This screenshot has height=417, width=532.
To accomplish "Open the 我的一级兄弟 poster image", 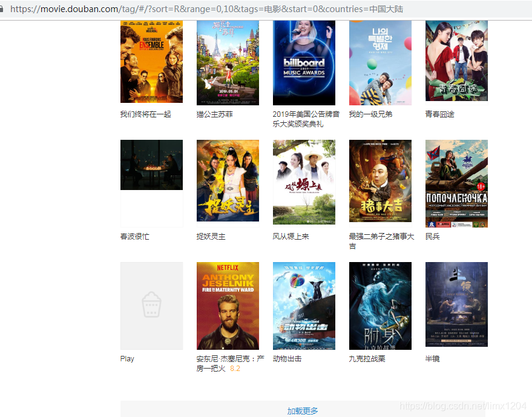I will [x=380, y=63].
